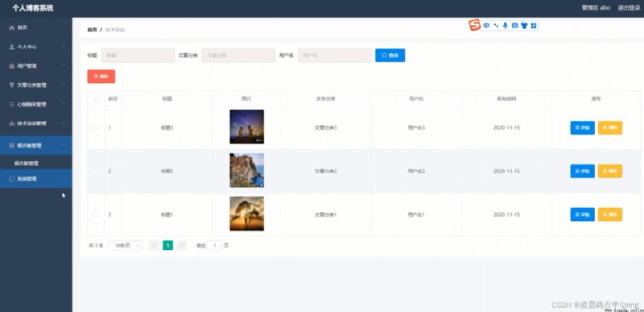Expand the 文章分类管理 menu chevron

(x=64, y=85)
